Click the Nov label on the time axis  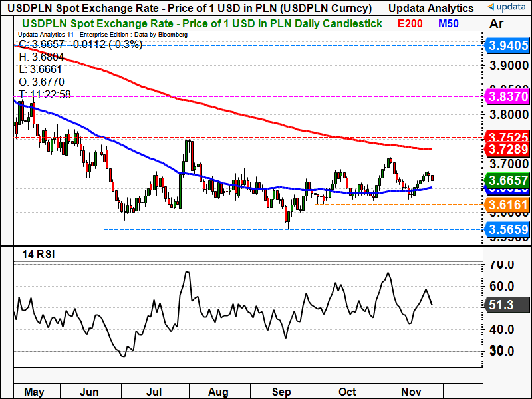(x=410, y=392)
